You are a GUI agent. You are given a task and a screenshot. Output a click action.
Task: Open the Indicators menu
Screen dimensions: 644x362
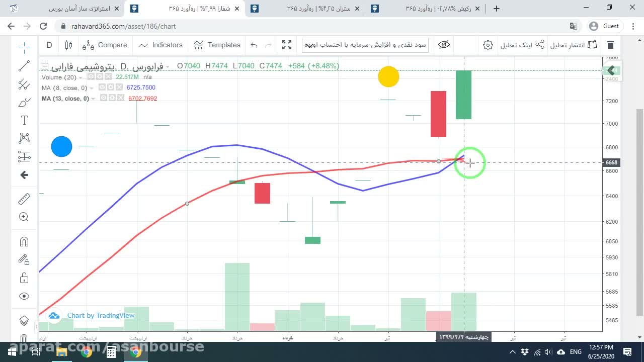click(160, 45)
